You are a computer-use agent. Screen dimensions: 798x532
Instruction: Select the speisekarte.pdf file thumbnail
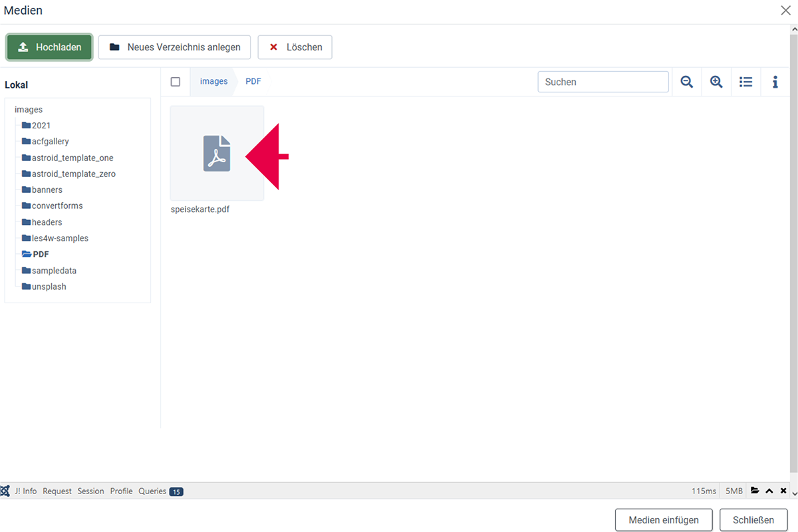point(217,154)
